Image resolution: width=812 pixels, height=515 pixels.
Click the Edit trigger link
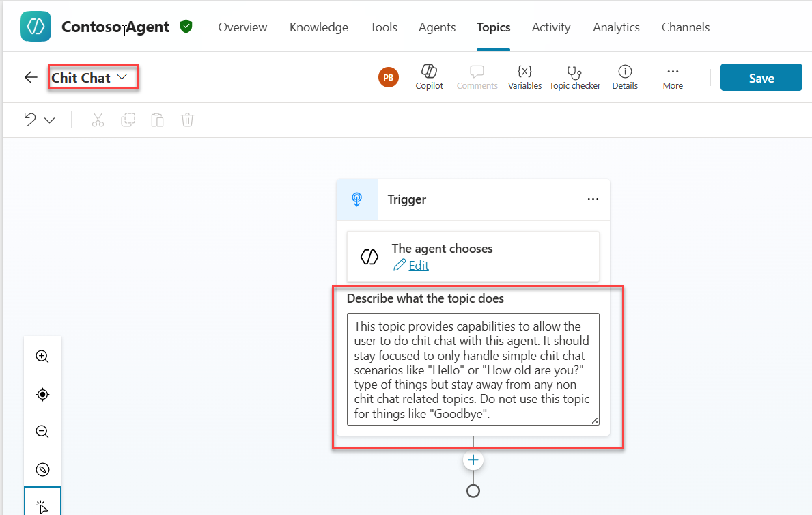tap(418, 266)
